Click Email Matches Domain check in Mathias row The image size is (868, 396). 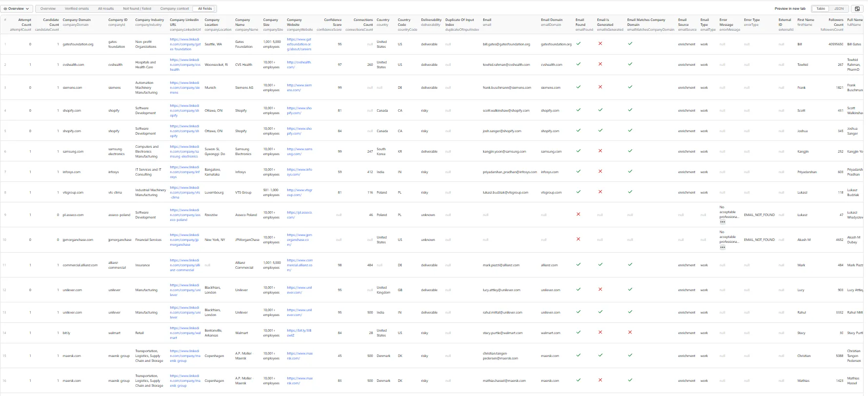pyautogui.click(x=630, y=380)
